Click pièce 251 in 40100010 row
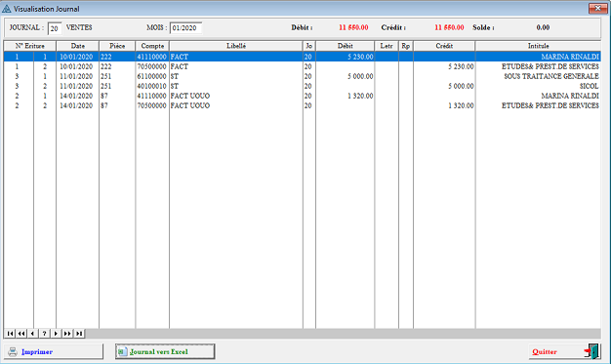The image size is (611, 364). [x=106, y=86]
